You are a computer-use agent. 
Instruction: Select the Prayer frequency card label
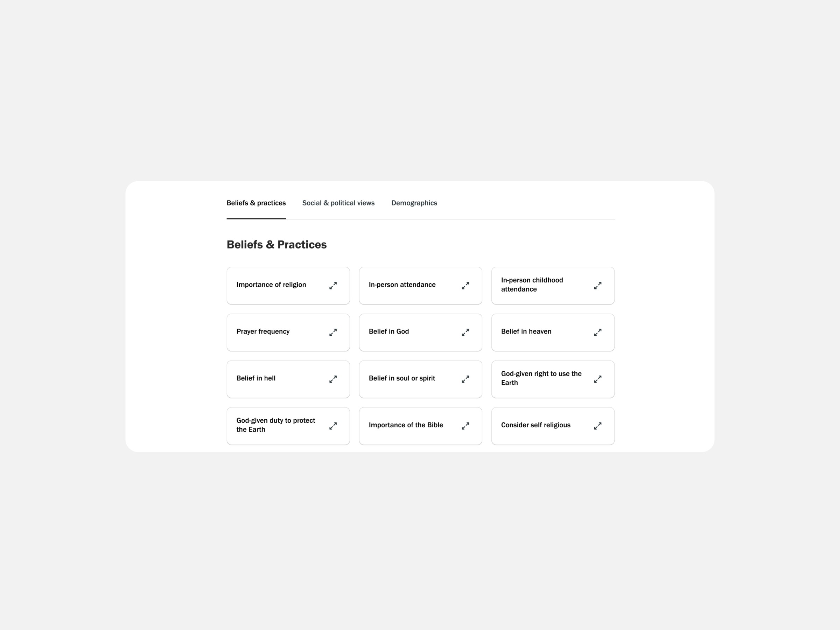click(263, 331)
